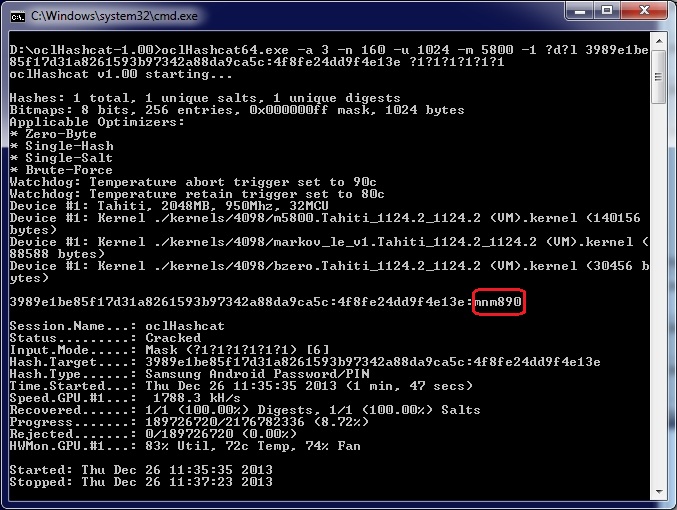677x510 pixels.
Task: Close the cmd.exe window
Action: click(x=644, y=10)
